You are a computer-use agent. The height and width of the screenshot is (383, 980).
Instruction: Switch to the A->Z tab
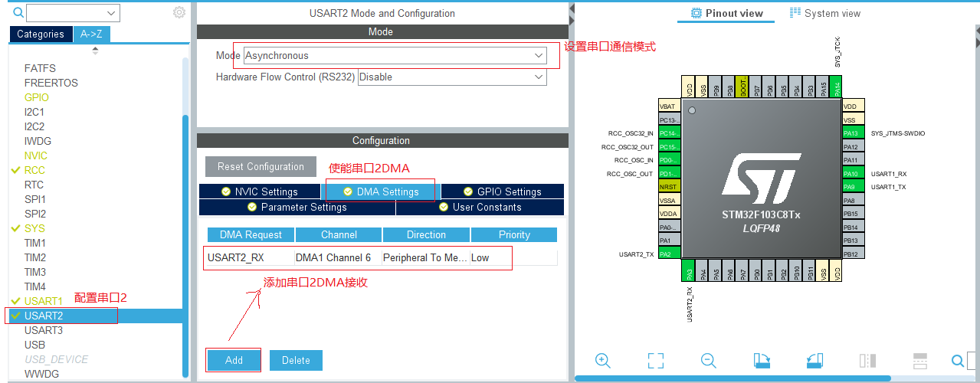93,34
